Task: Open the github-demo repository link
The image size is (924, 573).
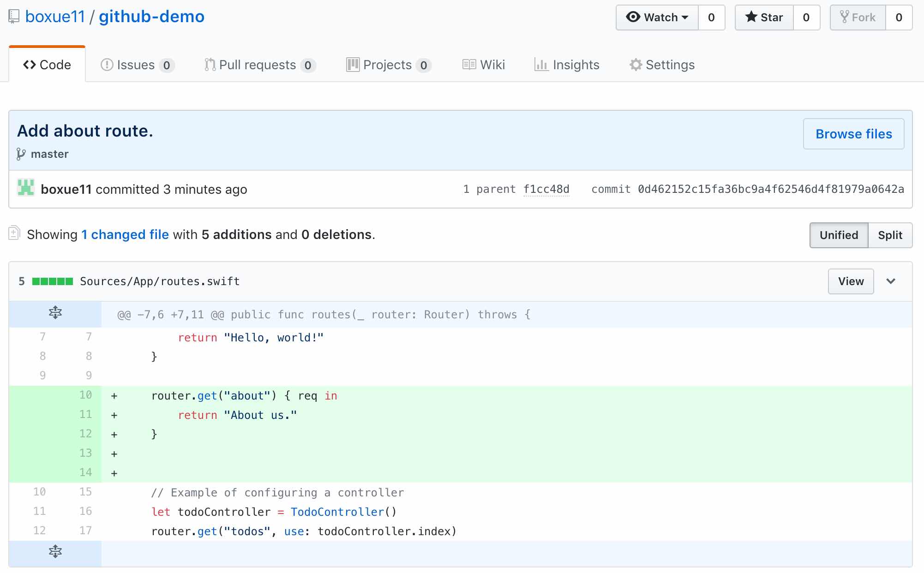Action: [x=151, y=17]
